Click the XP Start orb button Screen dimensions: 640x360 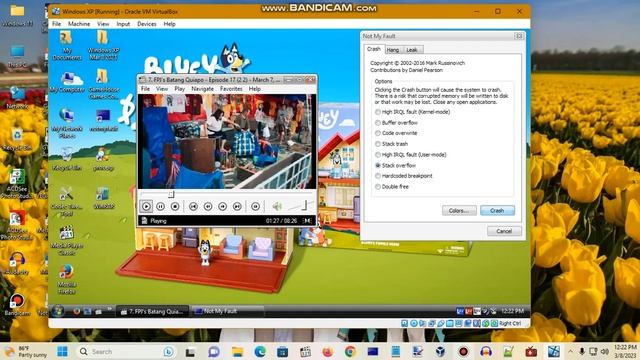tap(58, 311)
